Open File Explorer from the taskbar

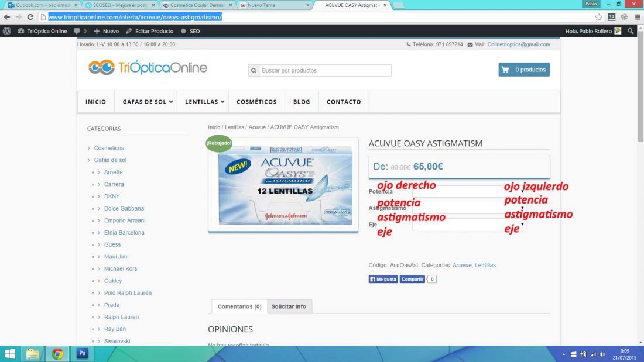[32, 354]
